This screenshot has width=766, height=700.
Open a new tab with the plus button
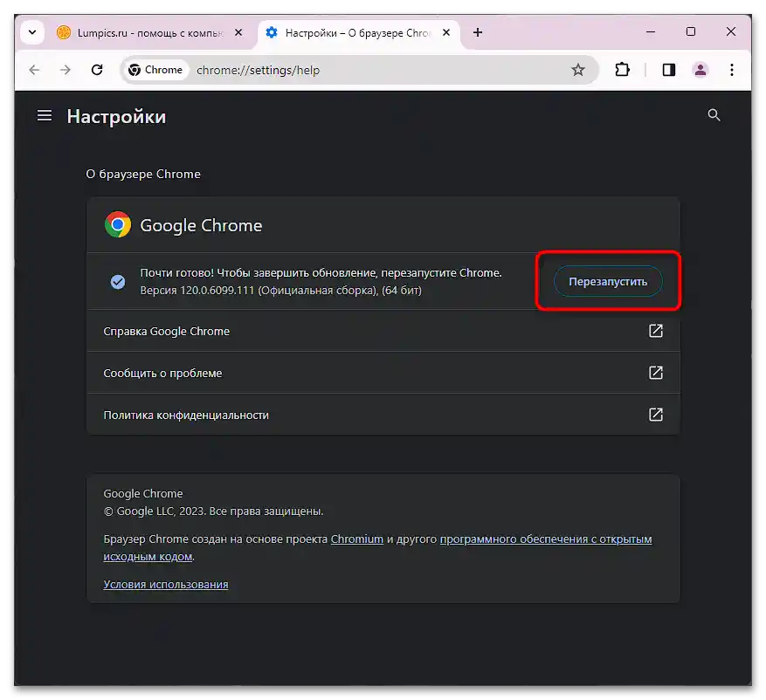pos(477,32)
